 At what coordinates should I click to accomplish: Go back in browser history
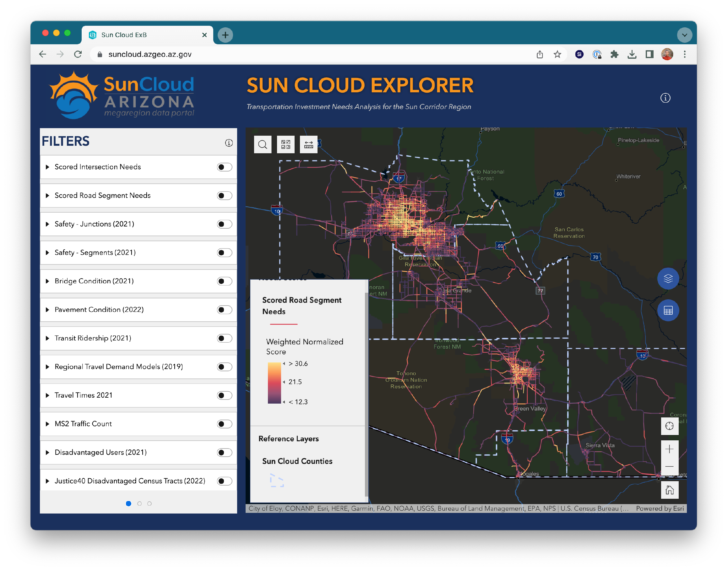coord(42,54)
